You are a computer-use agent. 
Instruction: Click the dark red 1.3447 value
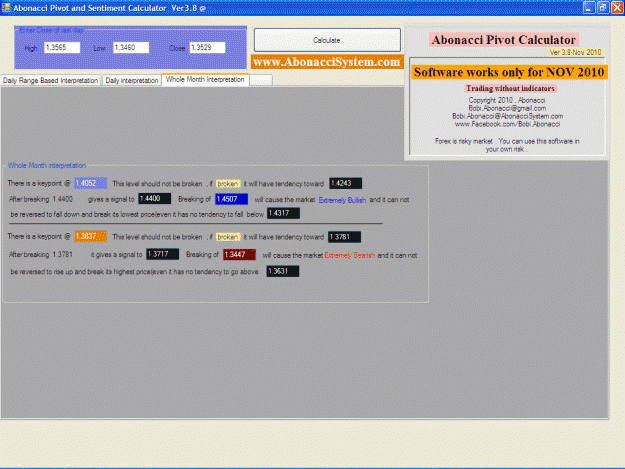pyautogui.click(x=239, y=254)
